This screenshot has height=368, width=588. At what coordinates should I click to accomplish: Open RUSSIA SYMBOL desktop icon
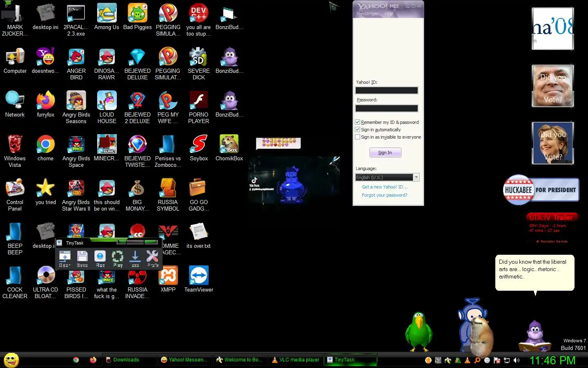click(x=168, y=195)
